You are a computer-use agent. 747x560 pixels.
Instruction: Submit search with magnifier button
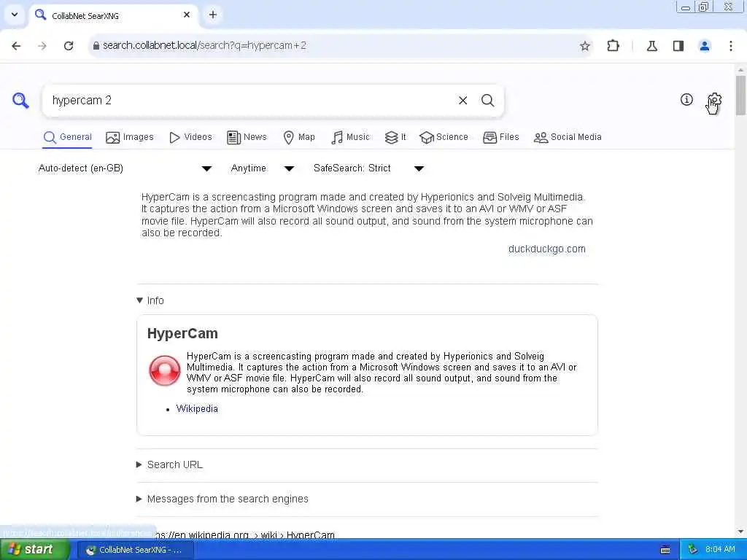(x=487, y=101)
